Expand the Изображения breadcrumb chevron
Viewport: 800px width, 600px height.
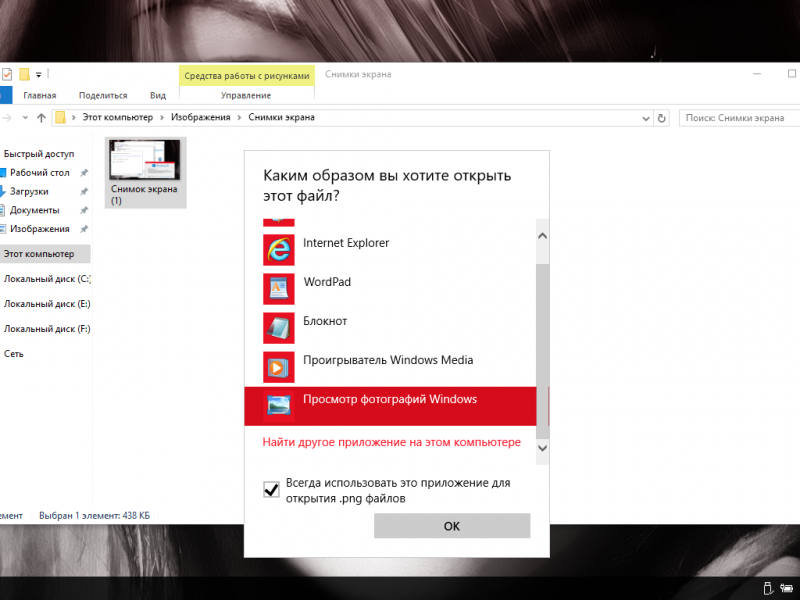pos(239,118)
